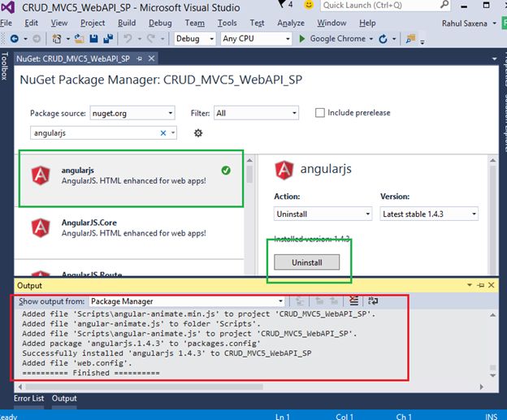Click Quick Launch search magnifier icon

(x=444, y=5)
